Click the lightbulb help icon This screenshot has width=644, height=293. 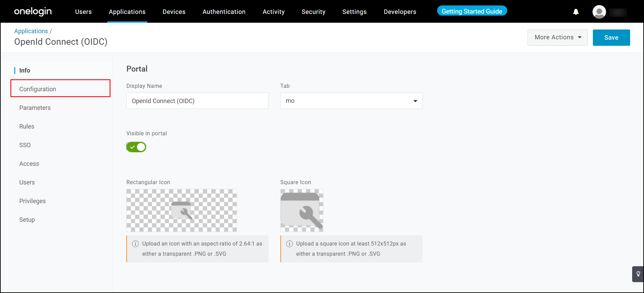click(638, 274)
